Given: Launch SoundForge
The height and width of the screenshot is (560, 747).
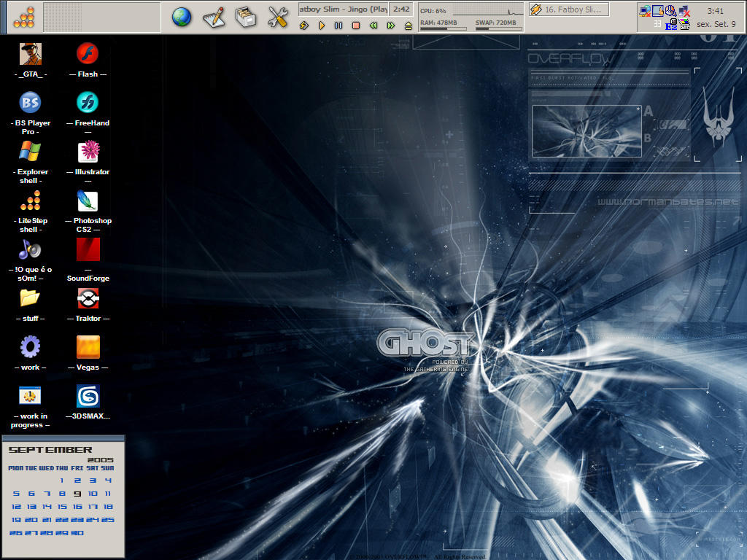Looking at the screenshot, I should pos(87,249).
